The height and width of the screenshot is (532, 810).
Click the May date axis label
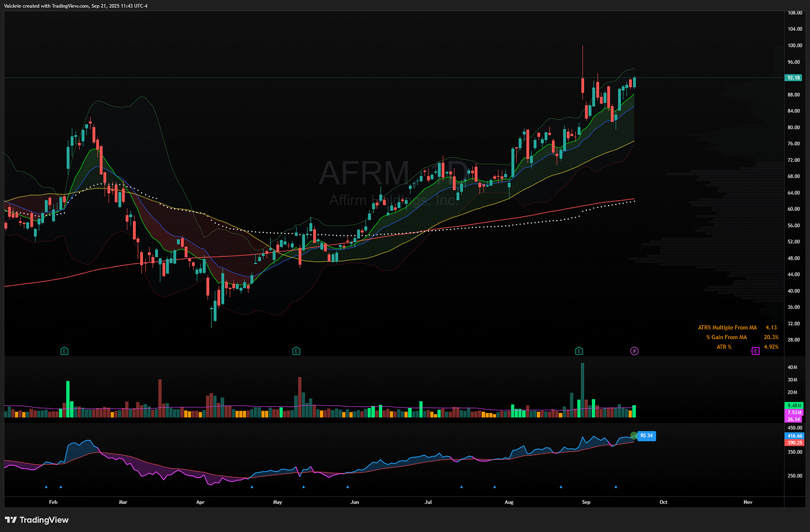click(x=278, y=502)
